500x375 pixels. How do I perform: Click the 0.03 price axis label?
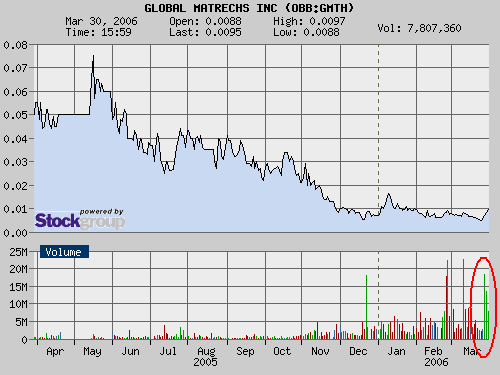point(15,162)
